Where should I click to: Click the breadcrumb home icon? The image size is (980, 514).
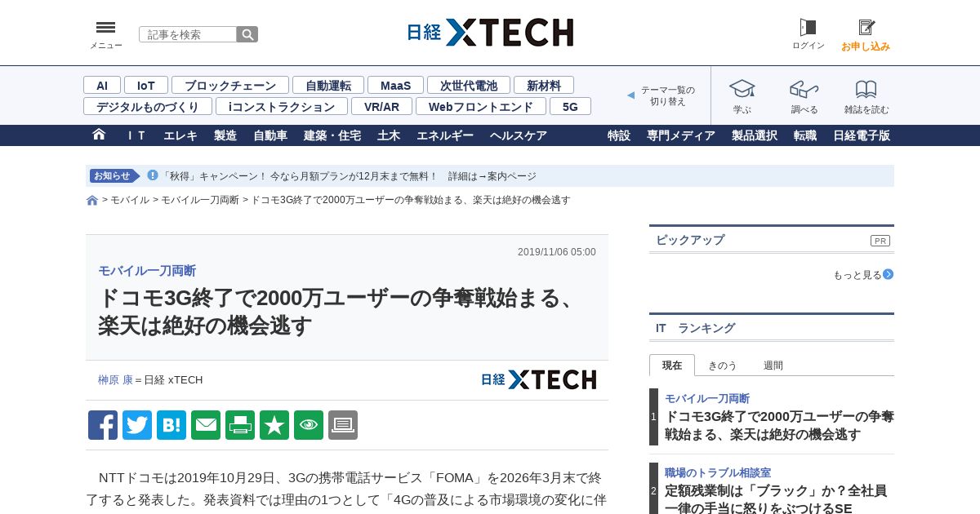point(92,200)
